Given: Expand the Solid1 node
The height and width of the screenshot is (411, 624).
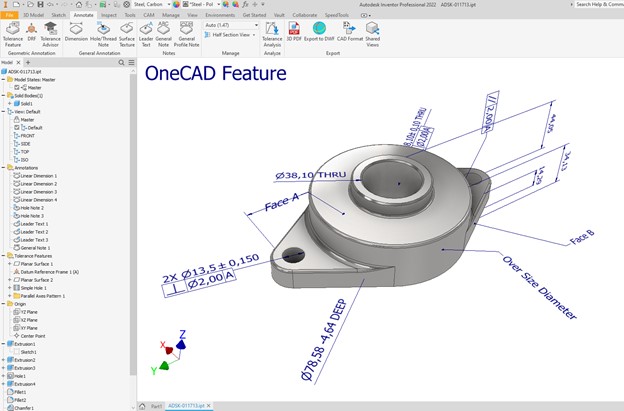Looking at the screenshot, I should (x=10, y=103).
